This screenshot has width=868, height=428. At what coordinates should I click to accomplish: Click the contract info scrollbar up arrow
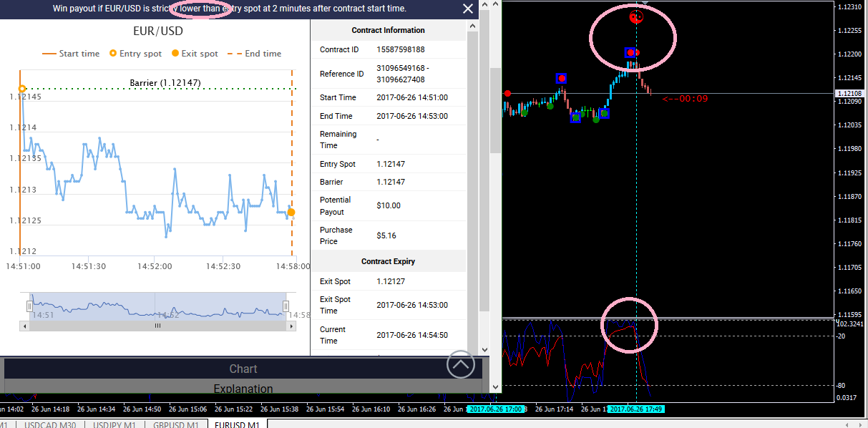tap(472, 25)
